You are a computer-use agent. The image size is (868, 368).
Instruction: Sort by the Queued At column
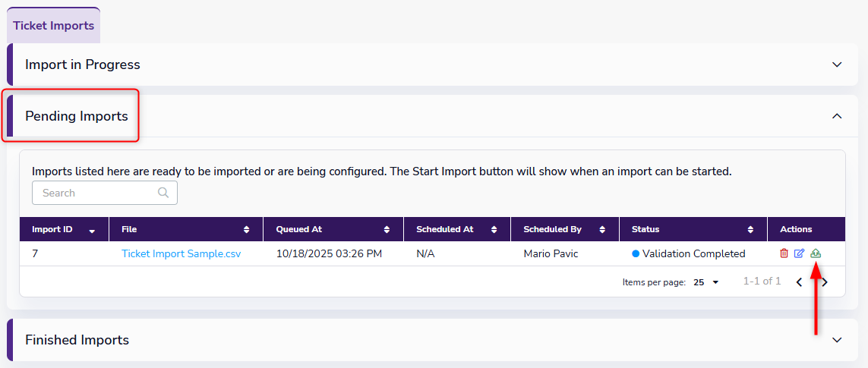point(387,229)
